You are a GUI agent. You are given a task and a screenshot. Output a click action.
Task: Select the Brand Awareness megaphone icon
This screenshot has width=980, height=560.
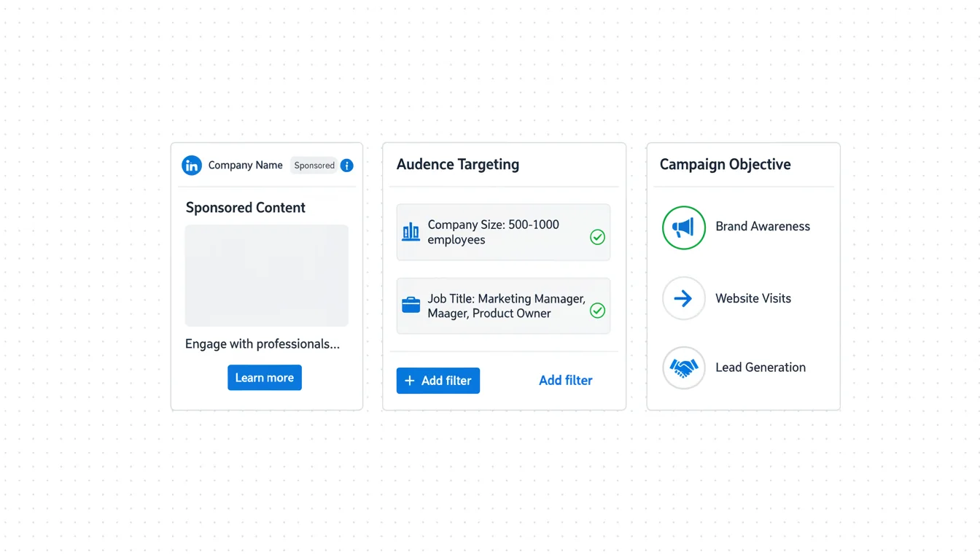click(683, 227)
